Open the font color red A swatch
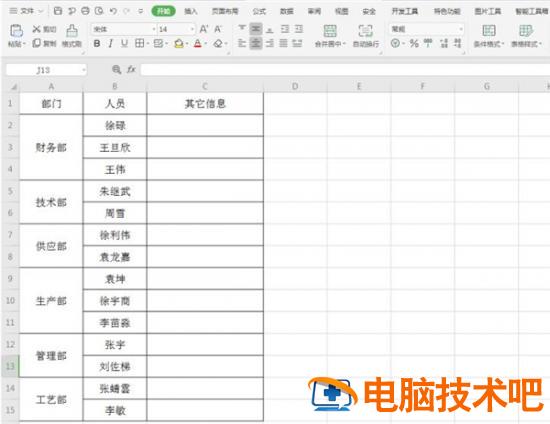550x424 pixels. pos(198,43)
